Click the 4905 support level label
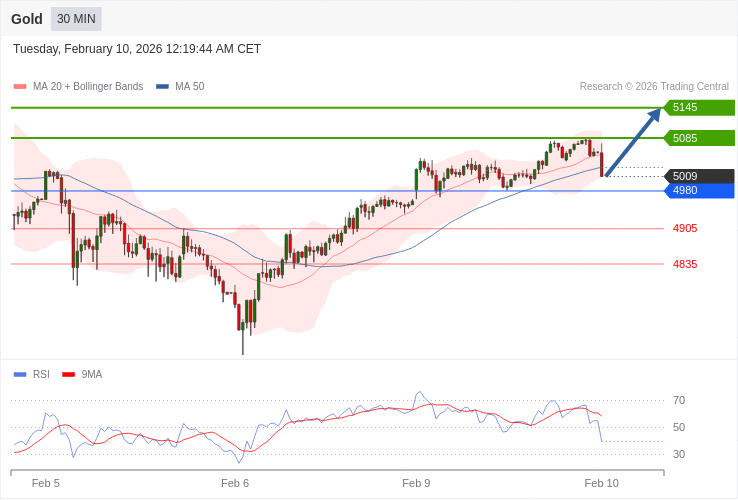Image resolution: width=738 pixels, height=500 pixels. click(x=685, y=229)
